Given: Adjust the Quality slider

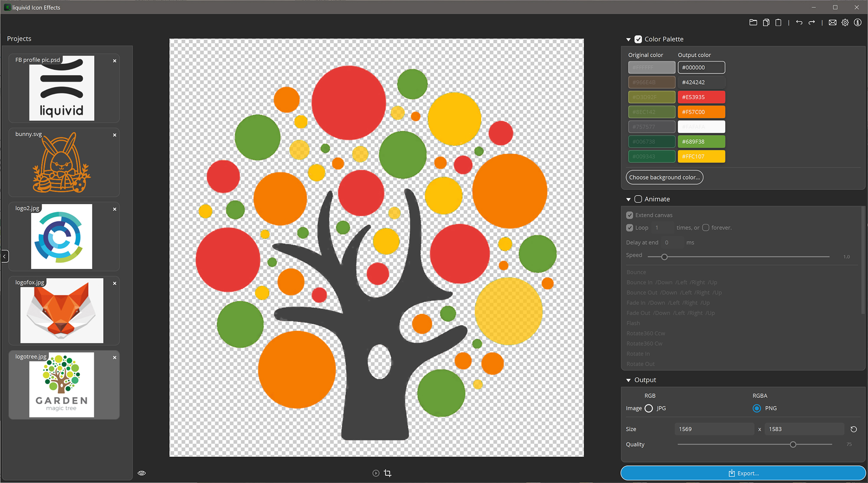Looking at the screenshot, I should tap(793, 444).
